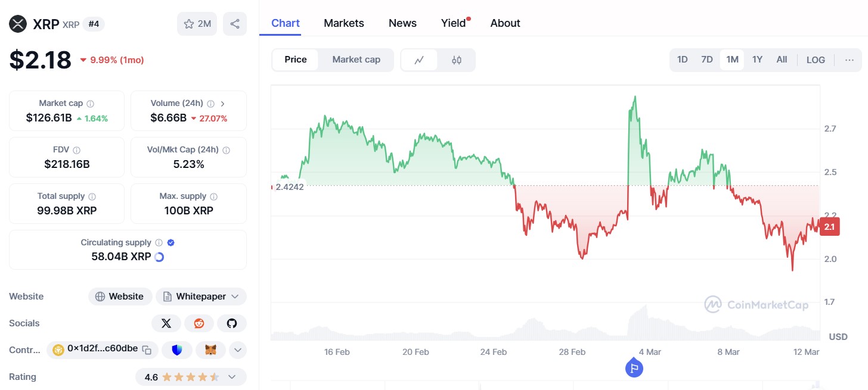
Task: Toggle chart to Market cap
Action: pyautogui.click(x=356, y=60)
